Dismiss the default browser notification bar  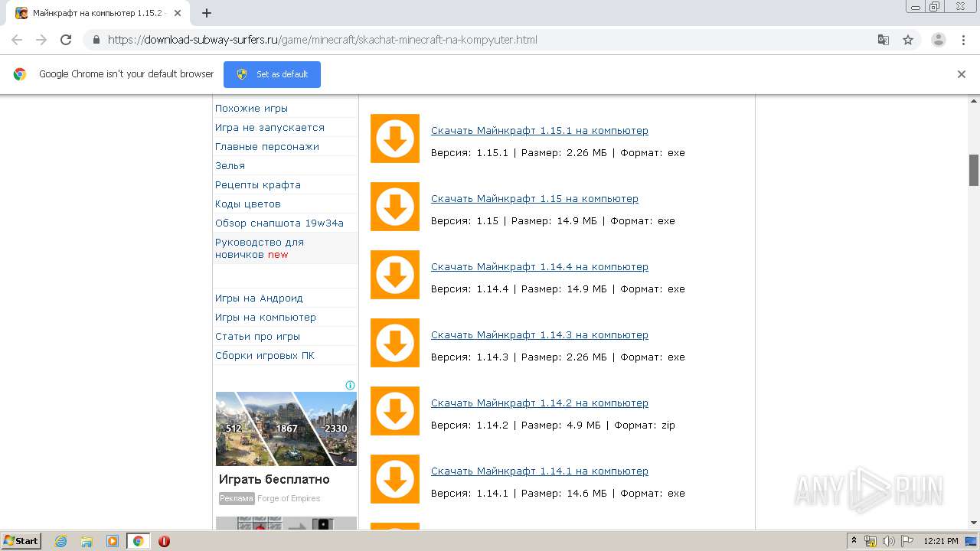[x=962, y=74]
